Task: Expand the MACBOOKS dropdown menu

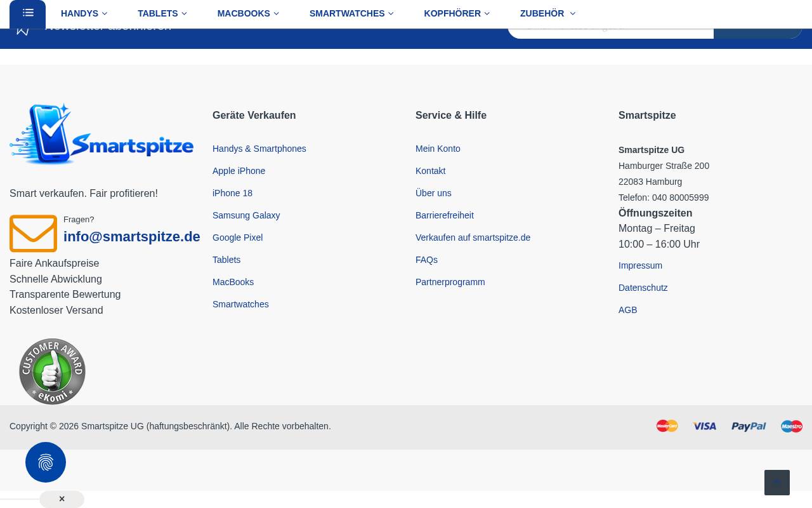Action: 248,13
